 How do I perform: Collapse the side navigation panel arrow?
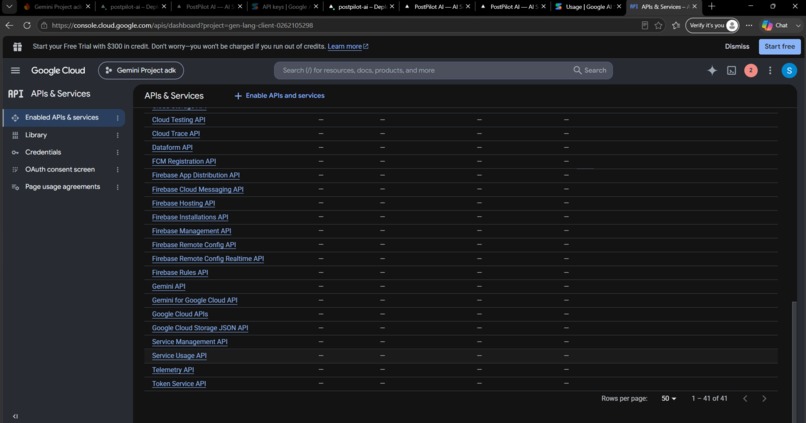[15, 416]
